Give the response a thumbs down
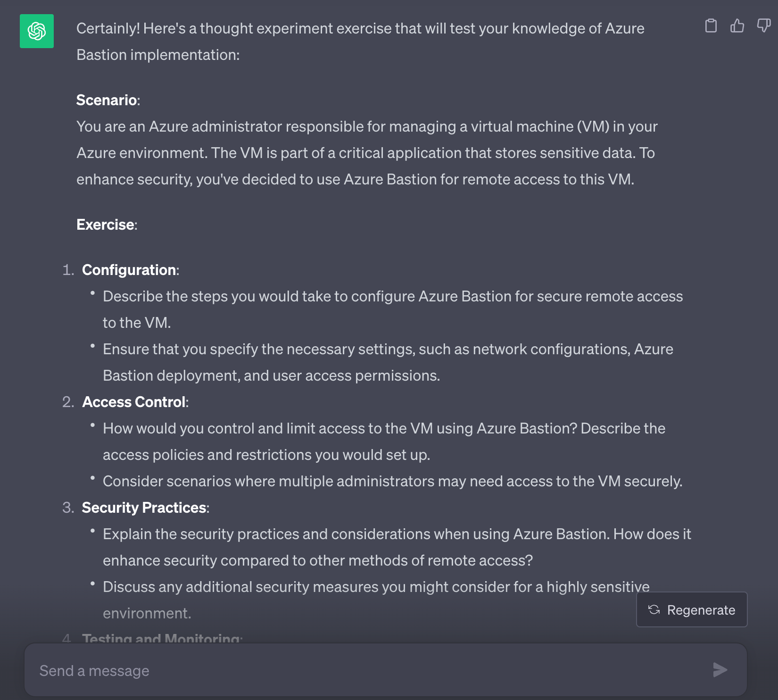The height and width of the screenshot is (700, 778). [x=763, y=25]
